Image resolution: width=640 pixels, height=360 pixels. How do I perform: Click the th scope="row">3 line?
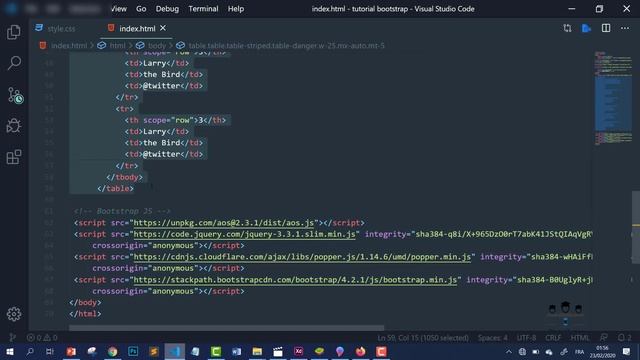(x=176, y=120)
